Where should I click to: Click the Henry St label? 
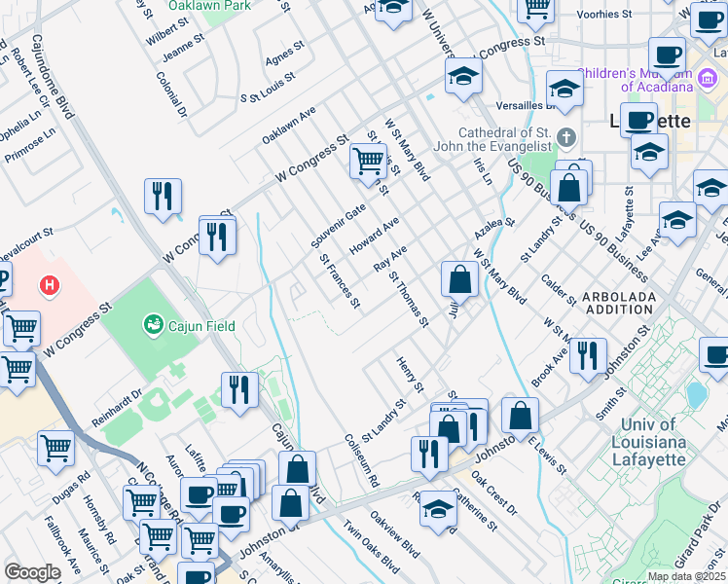coord(410,375)
